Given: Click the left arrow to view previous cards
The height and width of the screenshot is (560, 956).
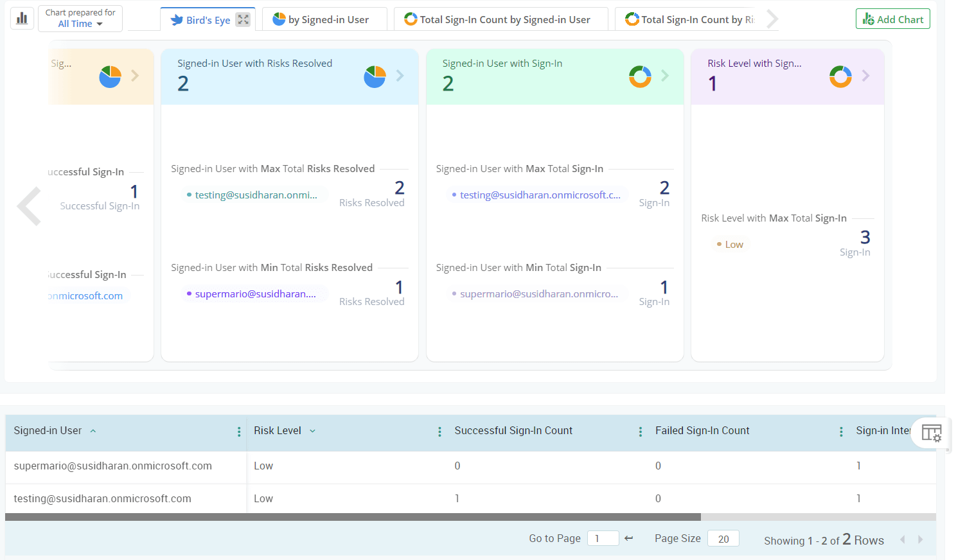Looking at the screenshot, I should (29, 206).
